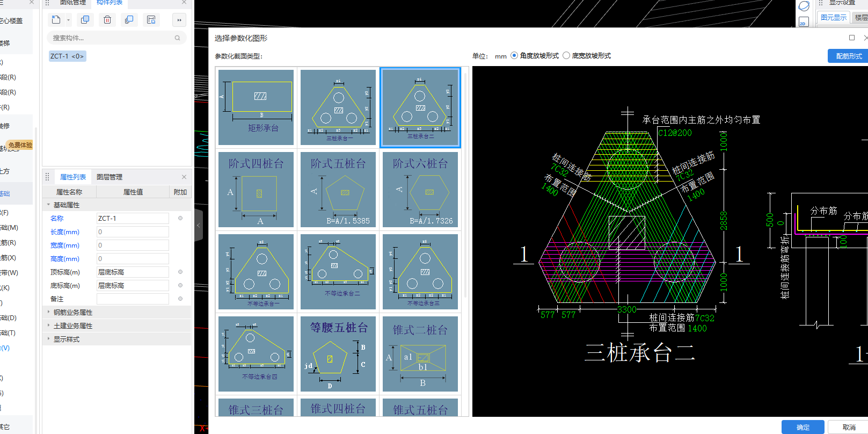Image resolution: width=868 pixels, height=434 pixels.
Task: Click the 确定 button
Action: point(803,427)
